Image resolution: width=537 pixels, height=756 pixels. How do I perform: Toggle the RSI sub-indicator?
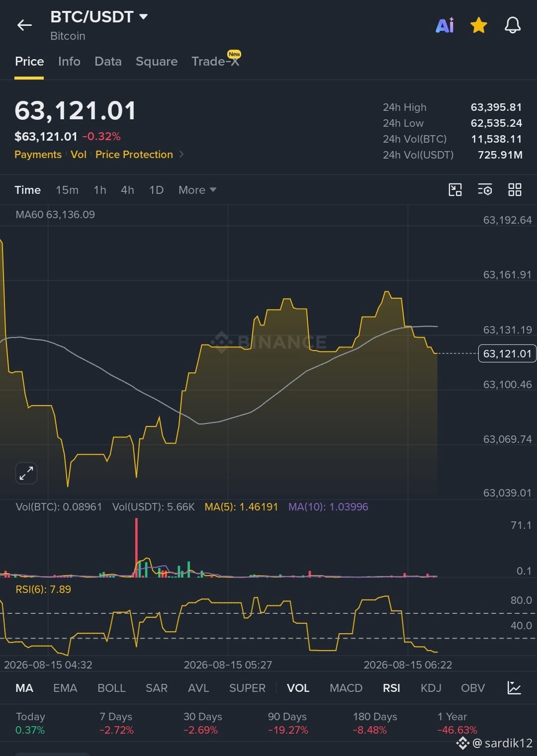pos(391,688)
